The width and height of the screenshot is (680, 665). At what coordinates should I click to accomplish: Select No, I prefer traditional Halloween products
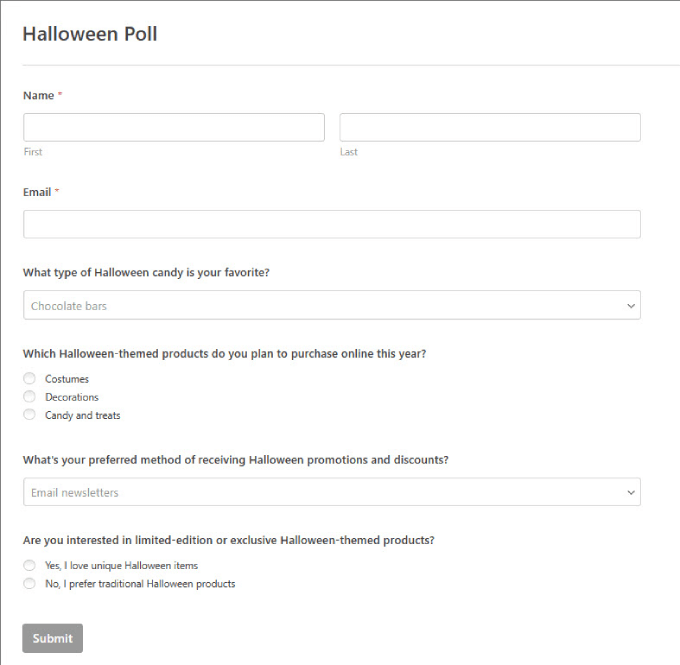(x=30, y=584)
